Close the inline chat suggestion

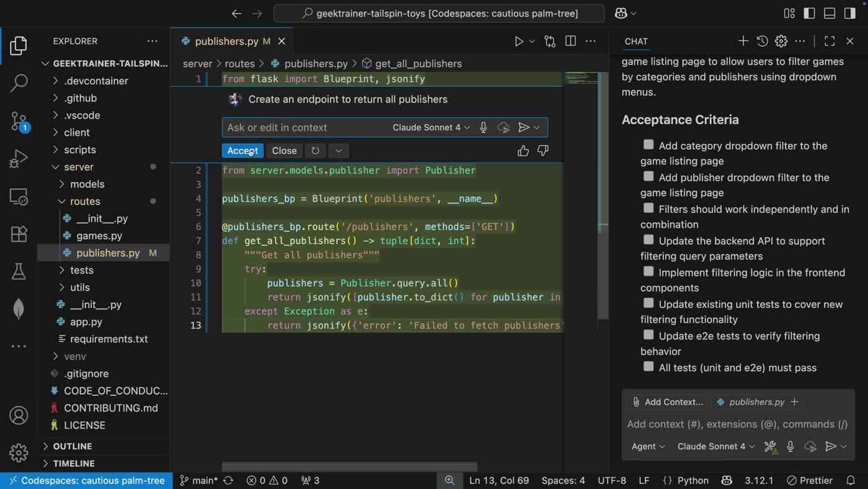pyautogui.click(x=285, y=151)
